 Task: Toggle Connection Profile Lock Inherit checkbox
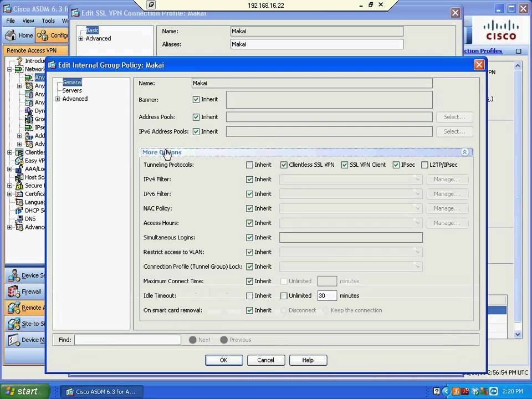click(249, 267)
